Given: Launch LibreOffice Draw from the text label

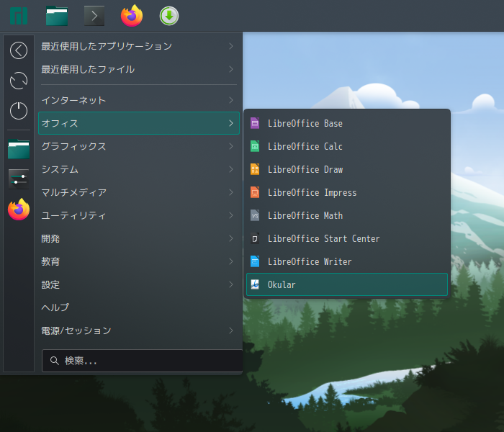Looking at the screenshot, I should point(305,169).
